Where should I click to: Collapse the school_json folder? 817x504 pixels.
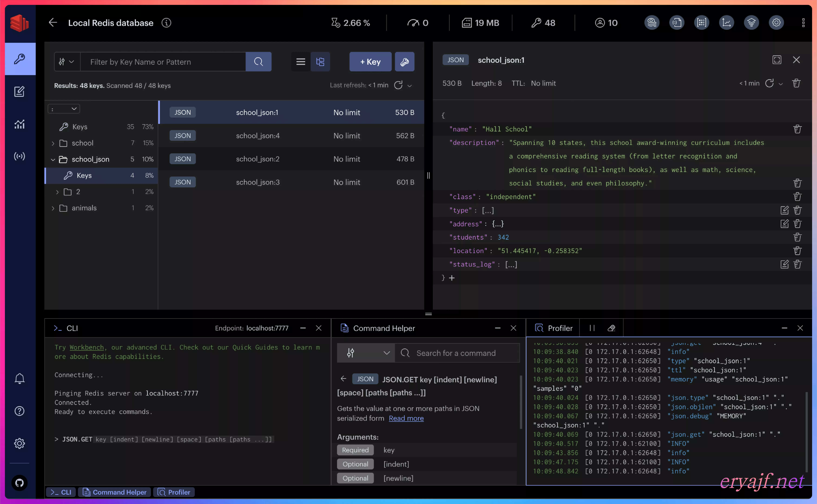(53, 160)
